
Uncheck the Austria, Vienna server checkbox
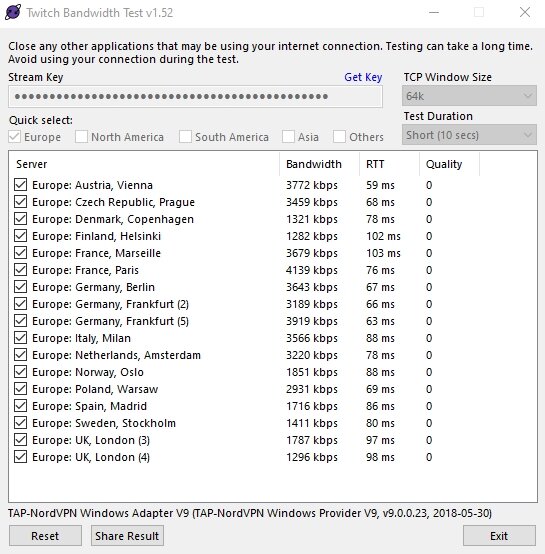coord(20,185)
